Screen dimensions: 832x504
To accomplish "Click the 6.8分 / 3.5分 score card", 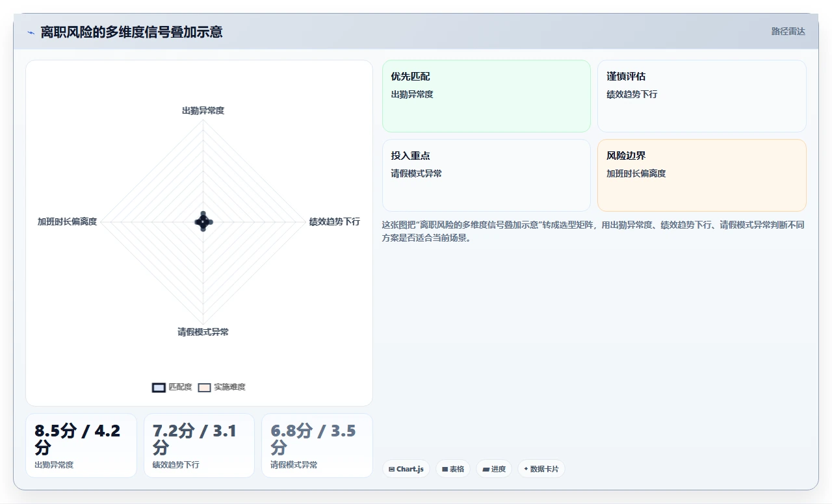I will [x=317, y=446].
